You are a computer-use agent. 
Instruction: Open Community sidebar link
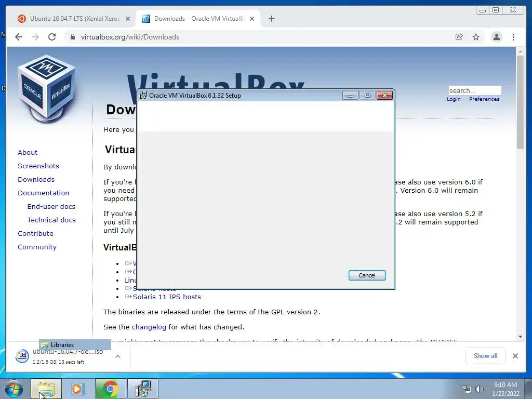click(x=37, y=247)
